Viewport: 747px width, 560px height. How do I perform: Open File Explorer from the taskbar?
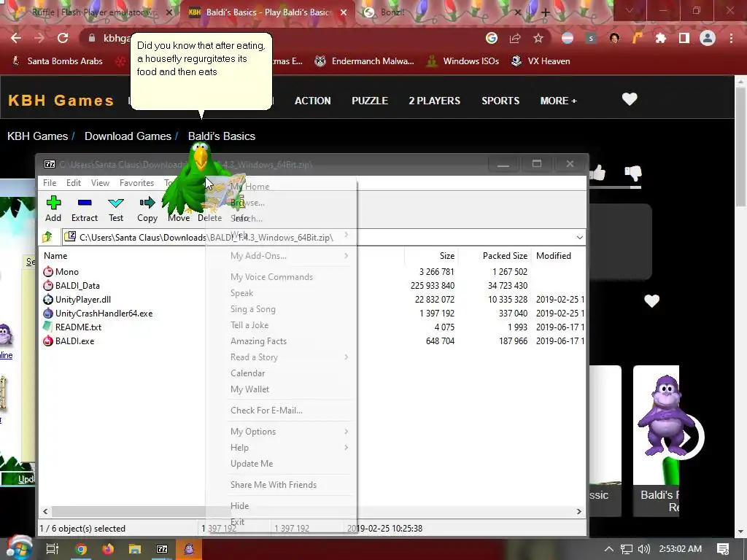[x=135, y=549]
